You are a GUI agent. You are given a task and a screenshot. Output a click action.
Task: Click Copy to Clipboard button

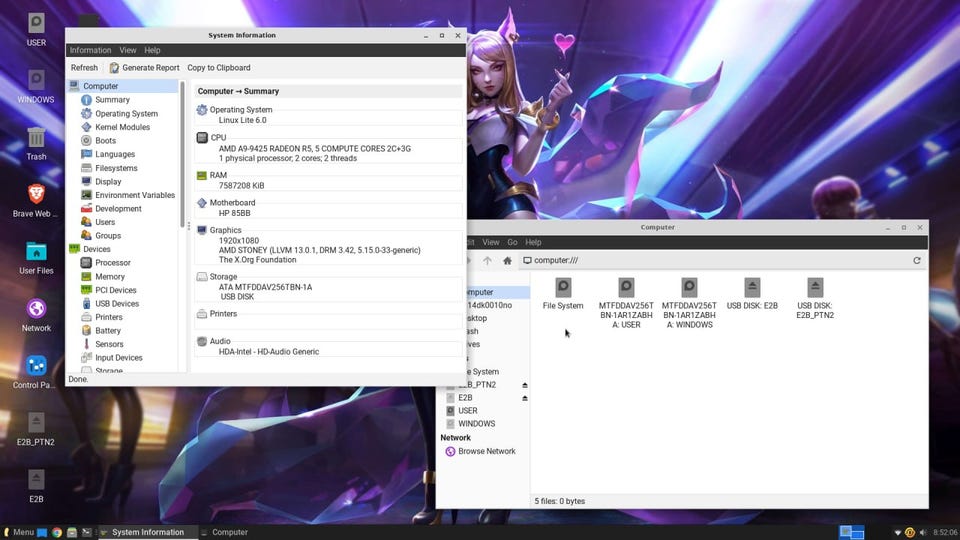[219, 67]
